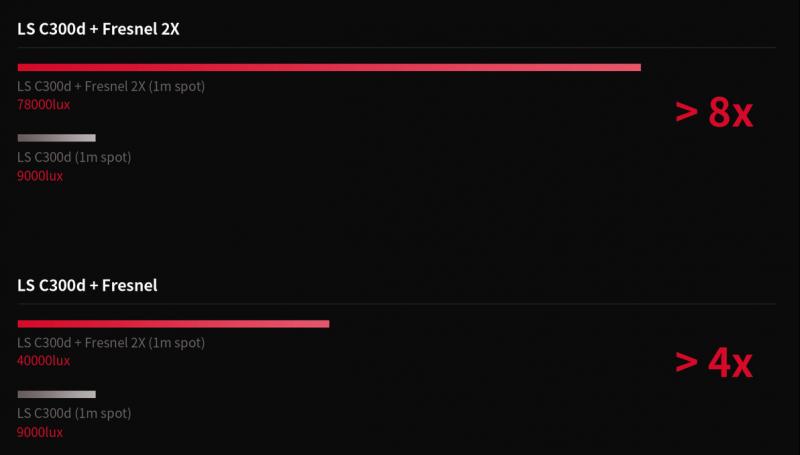Click the greater-than symbol before 8x

[x=687, y=112]
